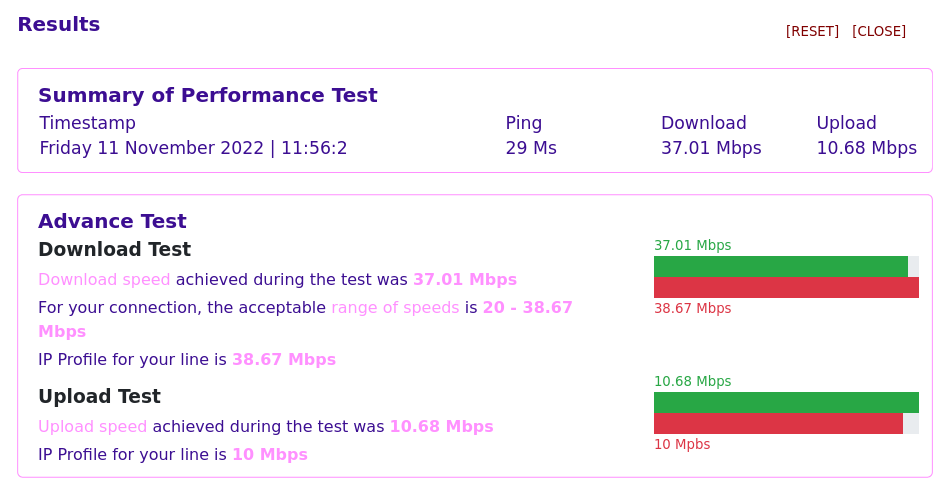Click the red download IP profile bar

[786, 288]
